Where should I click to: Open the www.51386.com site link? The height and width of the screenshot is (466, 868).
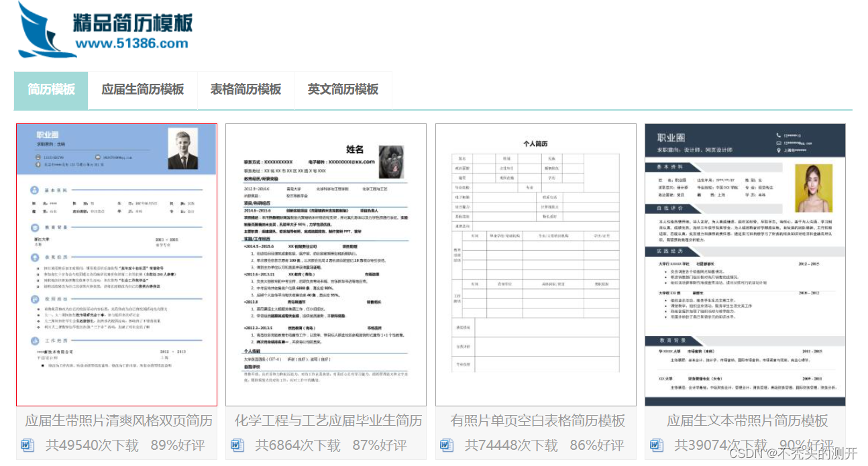pos(132,44)
